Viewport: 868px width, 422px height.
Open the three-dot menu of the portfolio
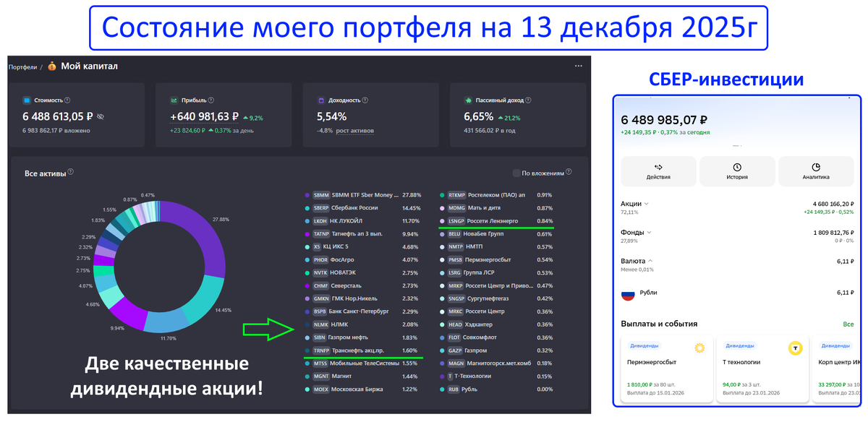click(x=578, y=66)
